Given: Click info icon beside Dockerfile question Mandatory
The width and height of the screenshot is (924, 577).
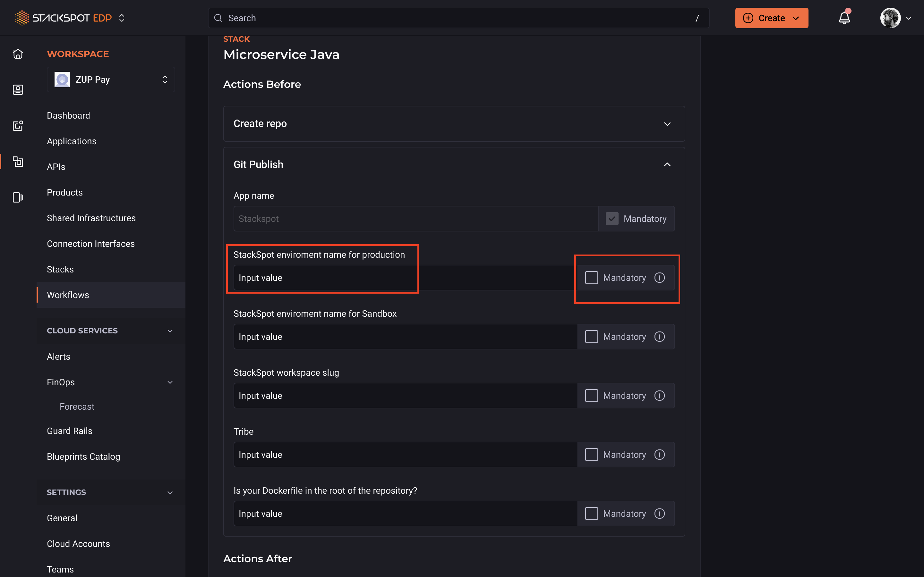Looking at the screenshot, I should tap(659, 514).
